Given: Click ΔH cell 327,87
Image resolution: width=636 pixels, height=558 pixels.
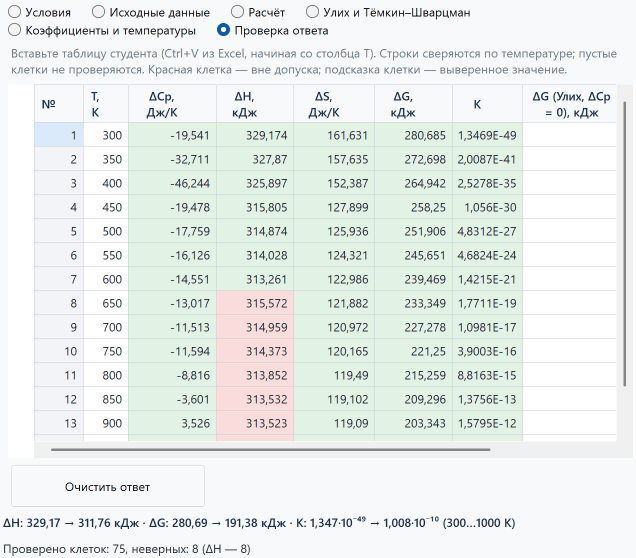Looking at the screenshot, I should (x=255, y=159).
